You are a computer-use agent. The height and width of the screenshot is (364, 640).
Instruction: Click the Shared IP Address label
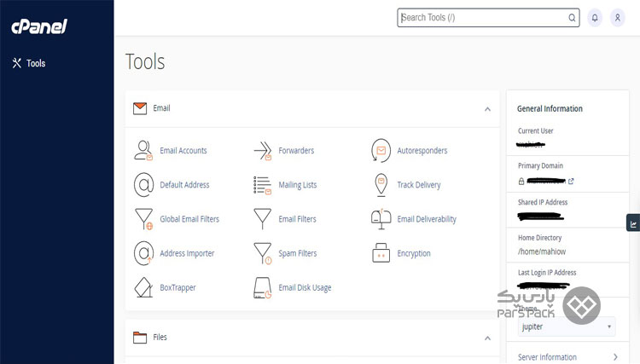point(543,202)
